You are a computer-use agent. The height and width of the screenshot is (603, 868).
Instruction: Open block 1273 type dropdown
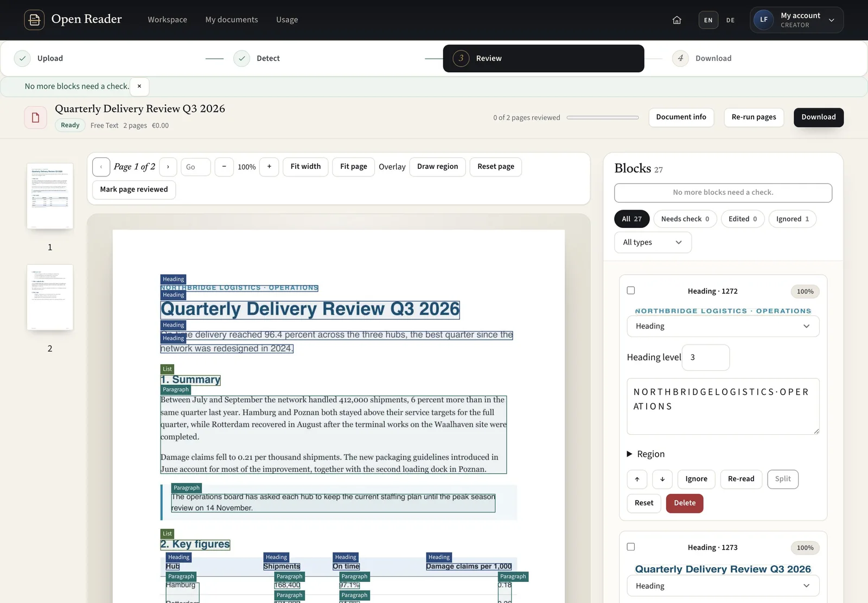tap(723, 586)
